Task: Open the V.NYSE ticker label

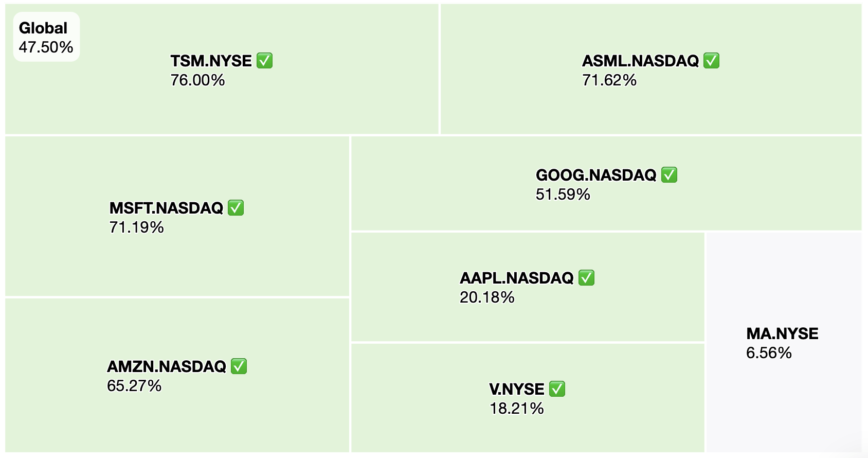Action: click(517, 389)
